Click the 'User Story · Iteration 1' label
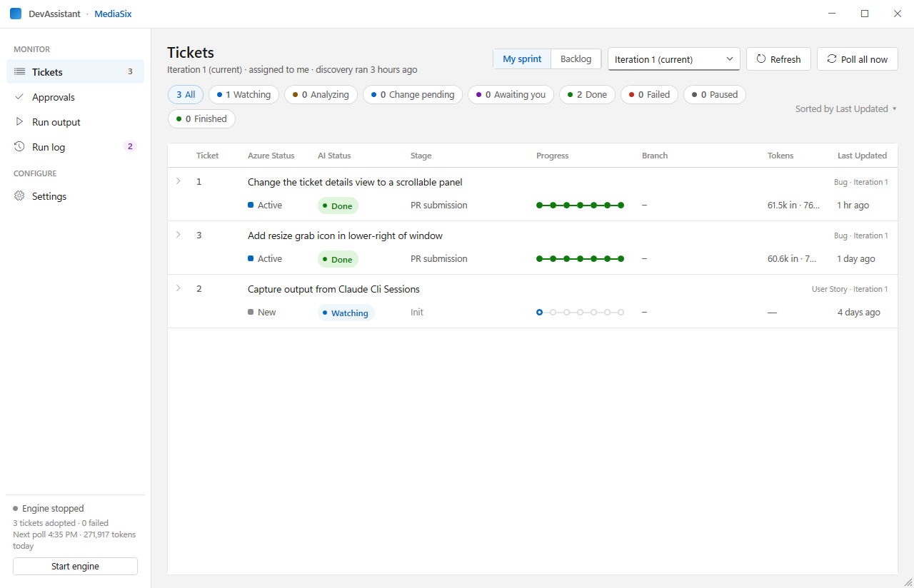Screen dimensions: 914x588 click(850, 289)
